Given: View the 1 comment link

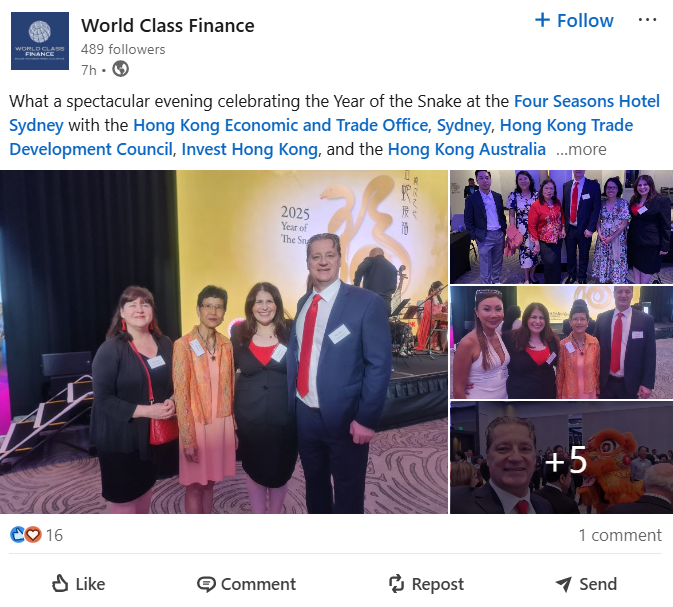Looking at the screenshot, I should (x=620, y=535).
